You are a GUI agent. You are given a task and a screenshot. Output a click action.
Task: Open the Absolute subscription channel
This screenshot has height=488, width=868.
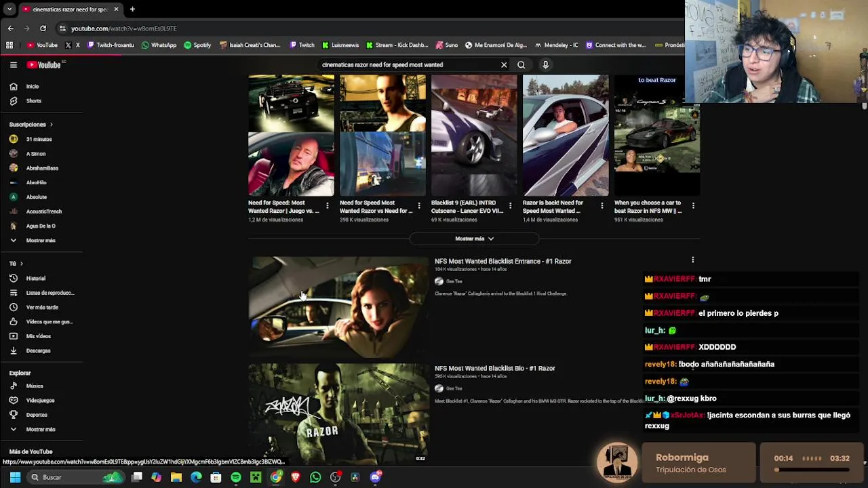(36, 197)
